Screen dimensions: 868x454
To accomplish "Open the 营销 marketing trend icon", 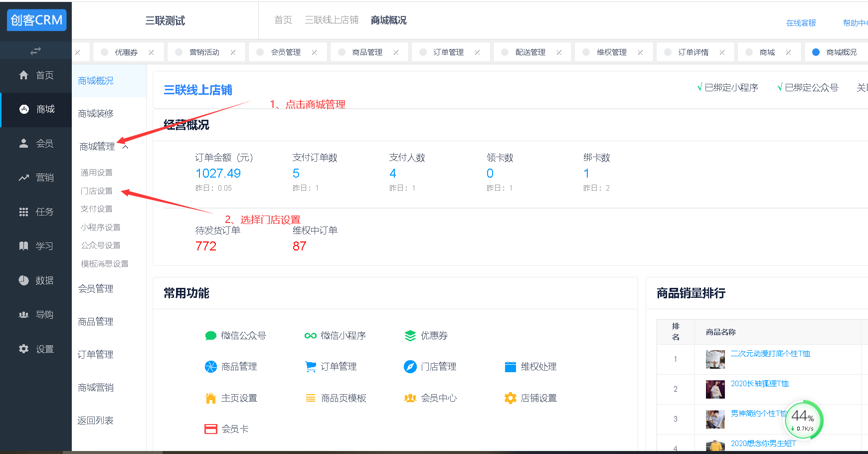I will pyautogui.click(x=23, y=178).
